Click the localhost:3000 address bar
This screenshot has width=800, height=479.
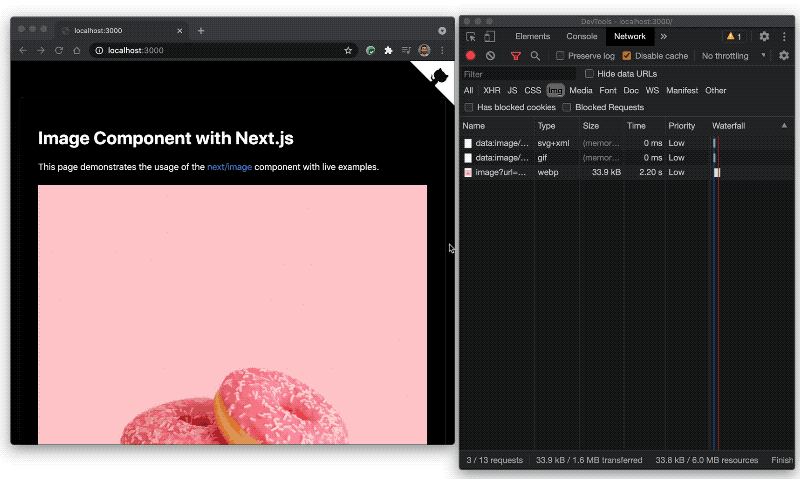click(223, 51)
